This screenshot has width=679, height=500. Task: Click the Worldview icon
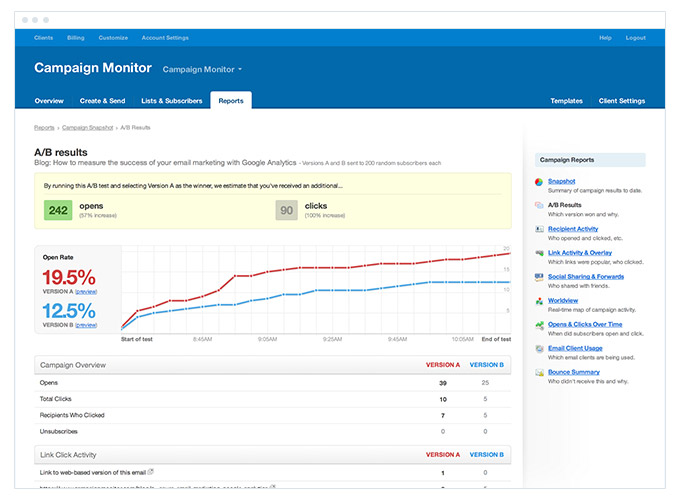(539, 301)
